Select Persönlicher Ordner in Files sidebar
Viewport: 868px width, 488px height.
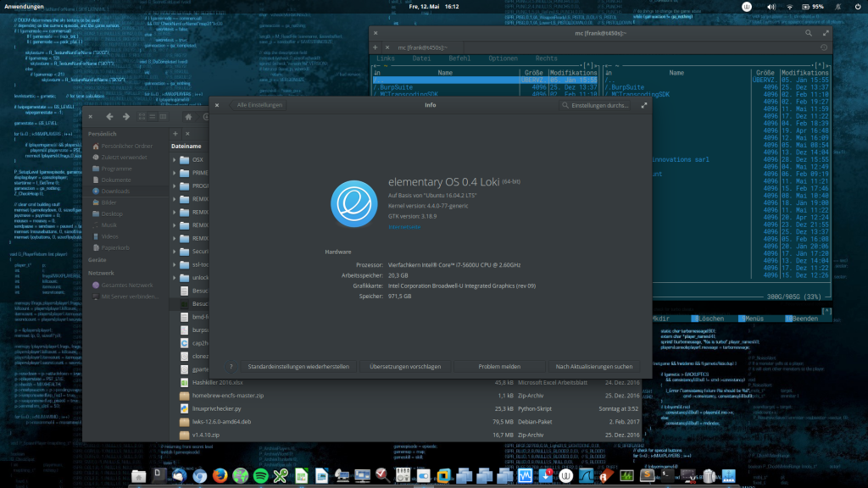click(x=126, y=146)
